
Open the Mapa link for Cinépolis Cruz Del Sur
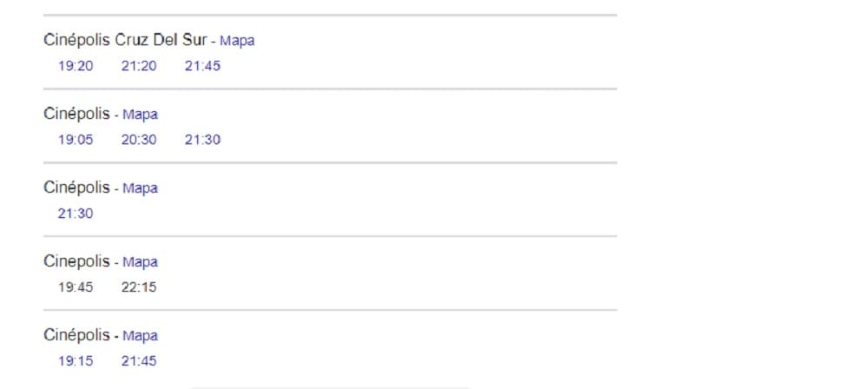[237, 41]
